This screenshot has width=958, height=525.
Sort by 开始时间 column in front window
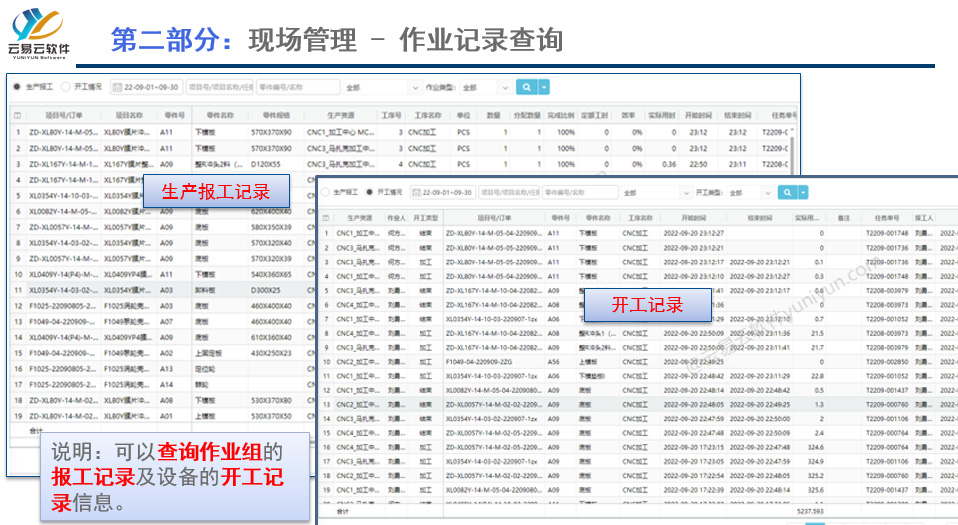click(x=693, y=218)
